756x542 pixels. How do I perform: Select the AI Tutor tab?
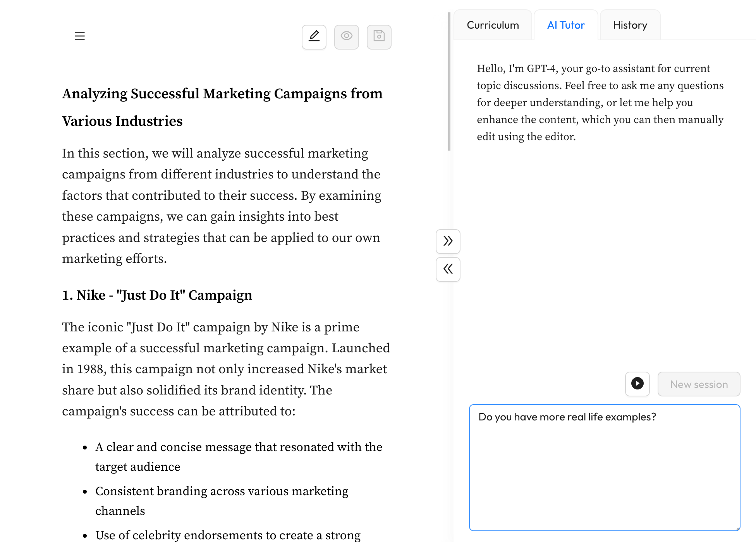pos(566,25)
